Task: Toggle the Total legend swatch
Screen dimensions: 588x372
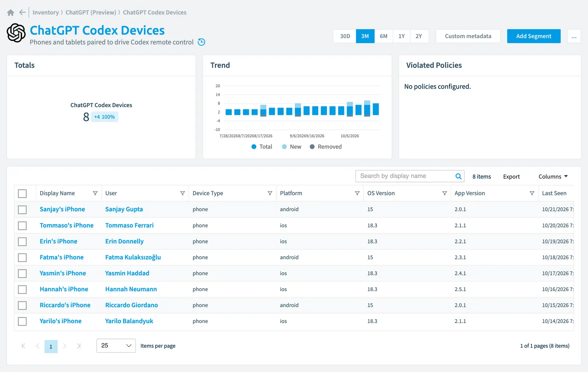Action: (254, 147)
